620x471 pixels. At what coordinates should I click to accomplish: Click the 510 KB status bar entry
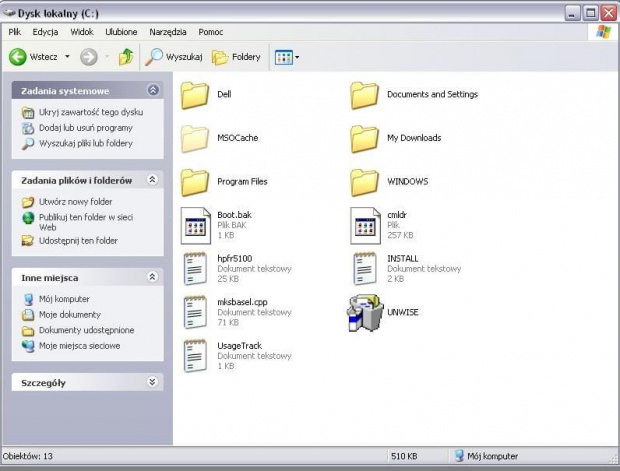click(404, 456)
